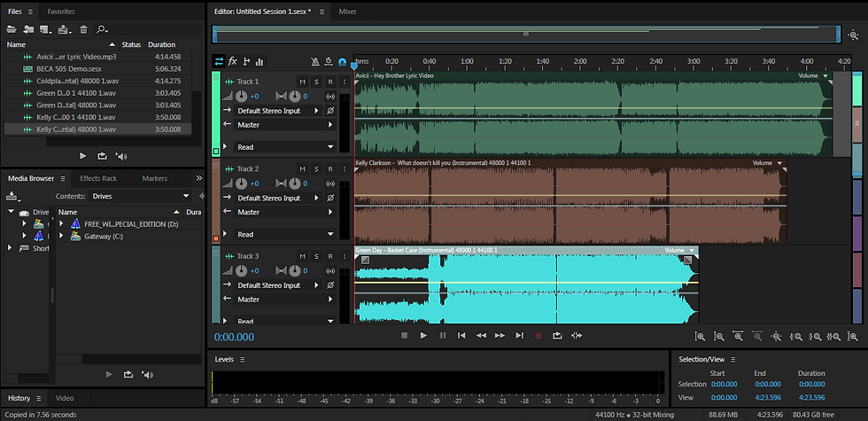Select Coldplay wav file in Files list
This screenshot has height=421, width=868.
click(x=75, y=81)
